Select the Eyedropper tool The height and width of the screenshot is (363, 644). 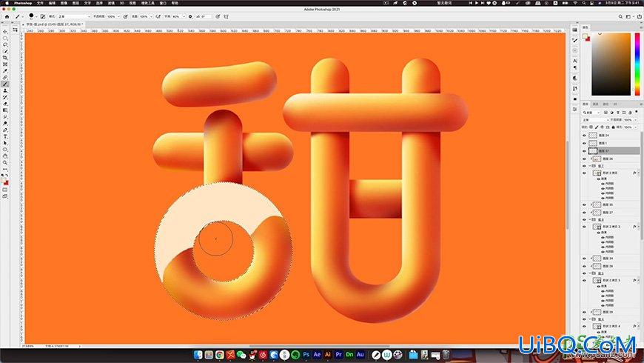pos(5,70)
